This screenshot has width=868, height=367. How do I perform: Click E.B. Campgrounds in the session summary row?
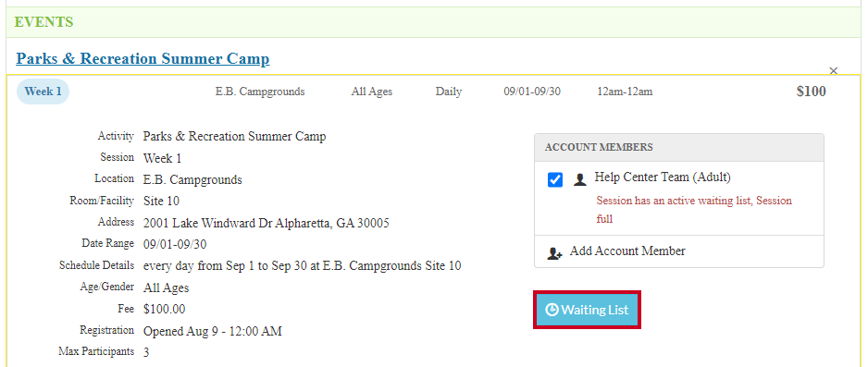[x=260, y=92]
